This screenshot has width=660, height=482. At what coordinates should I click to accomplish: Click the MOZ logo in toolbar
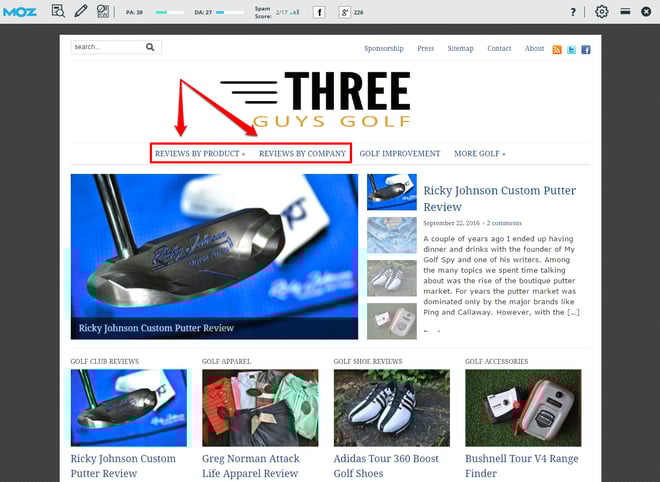pos(19,12)
